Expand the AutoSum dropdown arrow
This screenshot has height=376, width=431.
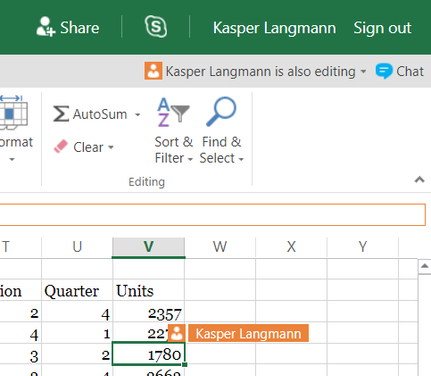[137, 115]
